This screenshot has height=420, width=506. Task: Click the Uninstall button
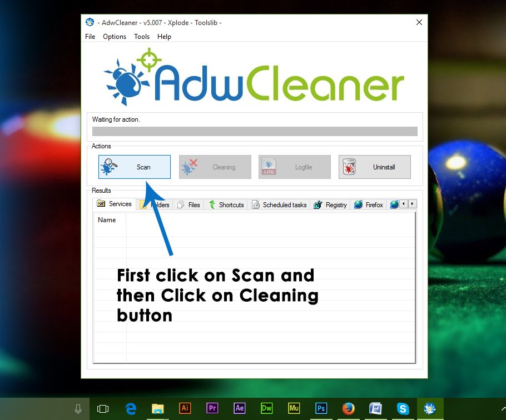click(375, 167)
